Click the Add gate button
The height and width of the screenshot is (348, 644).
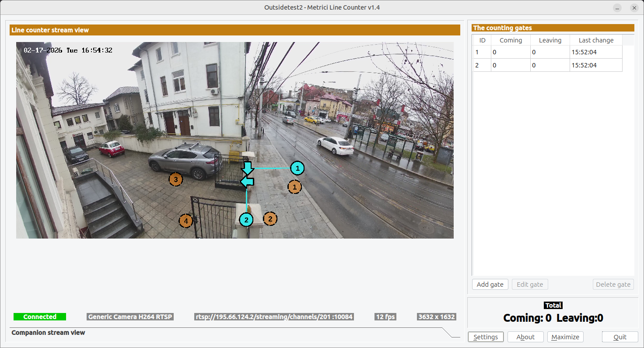click(490, 285)
